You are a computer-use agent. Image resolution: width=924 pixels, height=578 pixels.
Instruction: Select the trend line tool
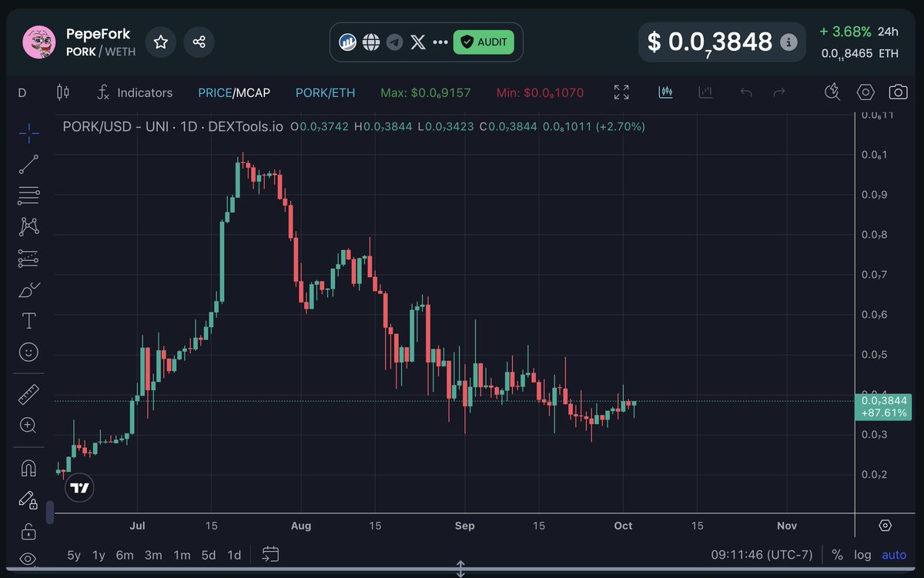pyautogui.click(x=29, y=164)
